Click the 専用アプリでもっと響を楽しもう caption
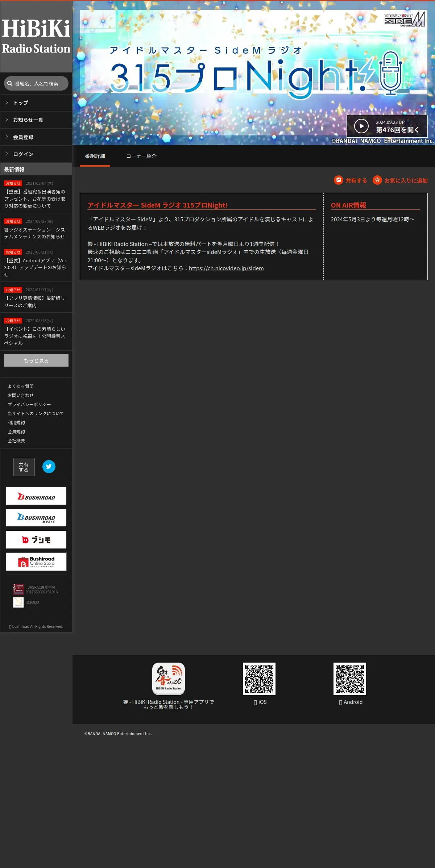This screenshot has width=435, height=868. pos(169,705)
